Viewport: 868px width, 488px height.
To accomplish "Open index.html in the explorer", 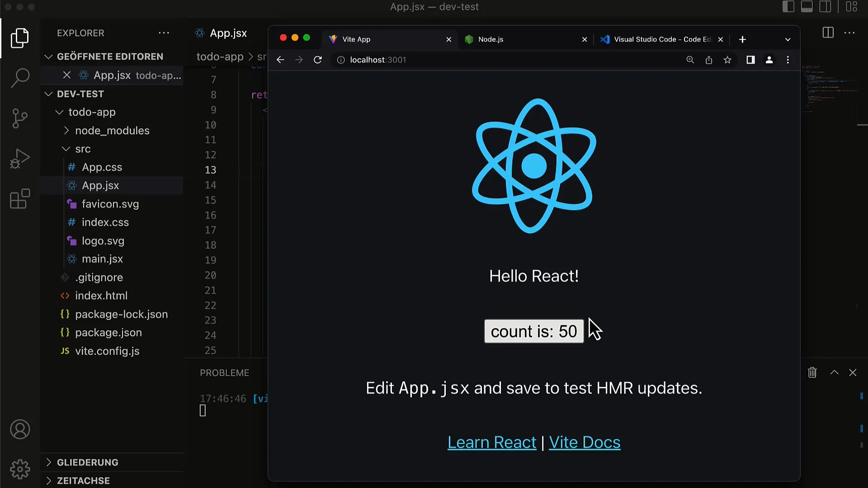I will tap(112, 296).
